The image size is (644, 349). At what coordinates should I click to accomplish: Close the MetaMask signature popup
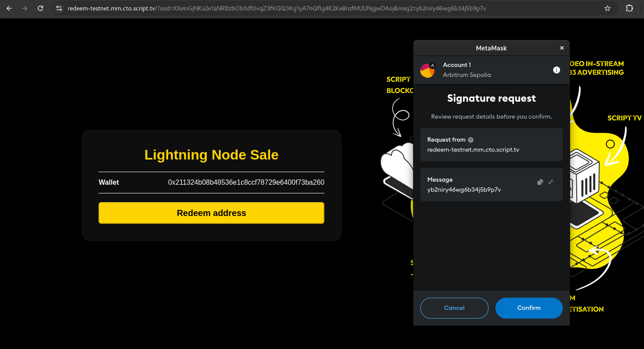561,48
